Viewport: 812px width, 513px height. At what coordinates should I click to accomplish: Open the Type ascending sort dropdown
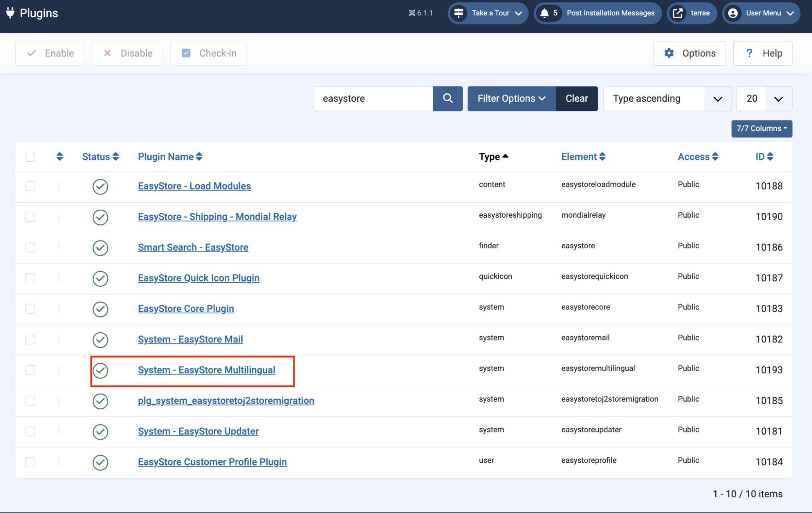(667, 98)
